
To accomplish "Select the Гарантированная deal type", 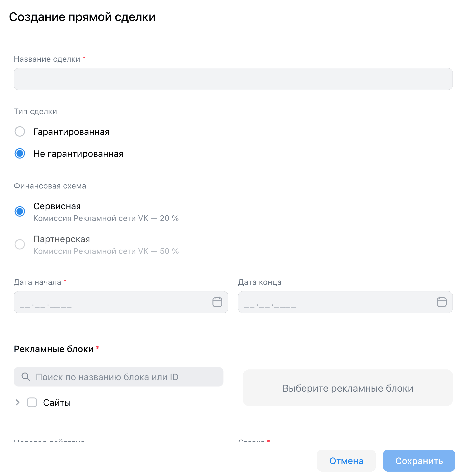I will [x=20, y=132].
